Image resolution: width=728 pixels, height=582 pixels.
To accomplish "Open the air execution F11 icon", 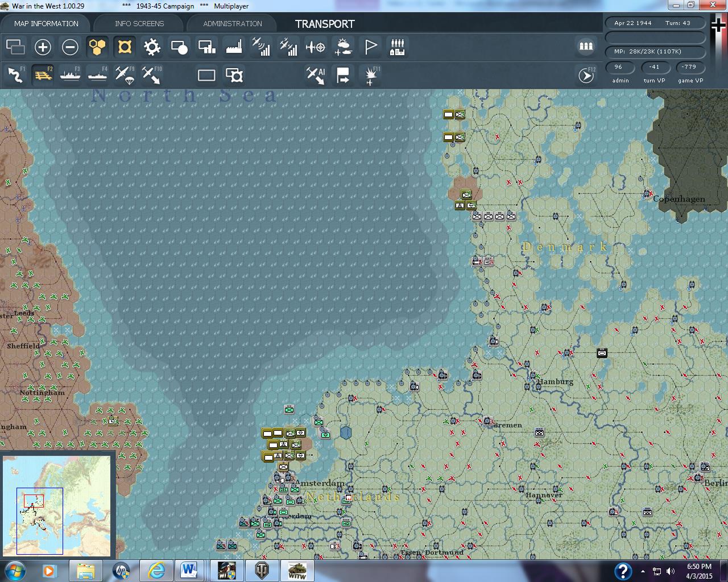I will coord(370,75).
